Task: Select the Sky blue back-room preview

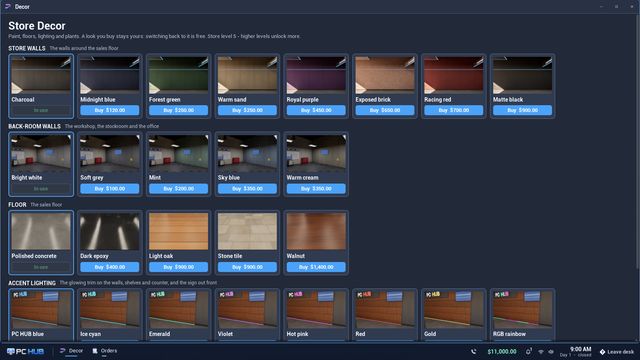Action: [x=247, y=153]
